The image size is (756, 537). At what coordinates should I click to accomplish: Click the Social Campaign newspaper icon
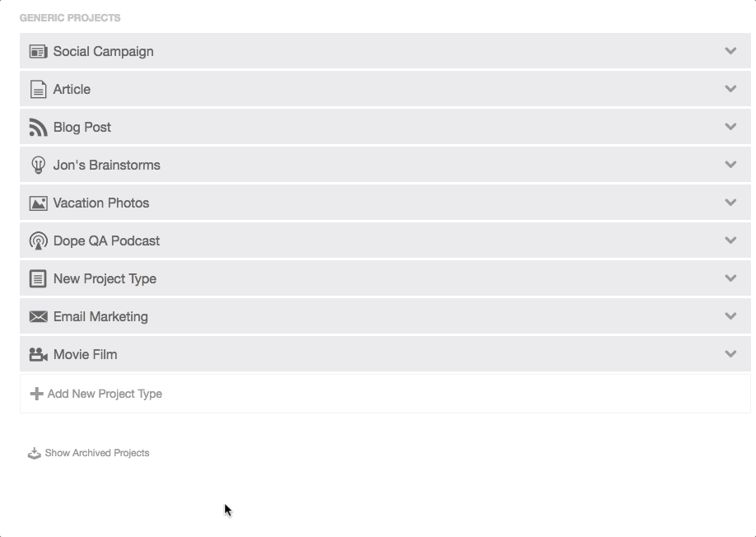point(38,51)
